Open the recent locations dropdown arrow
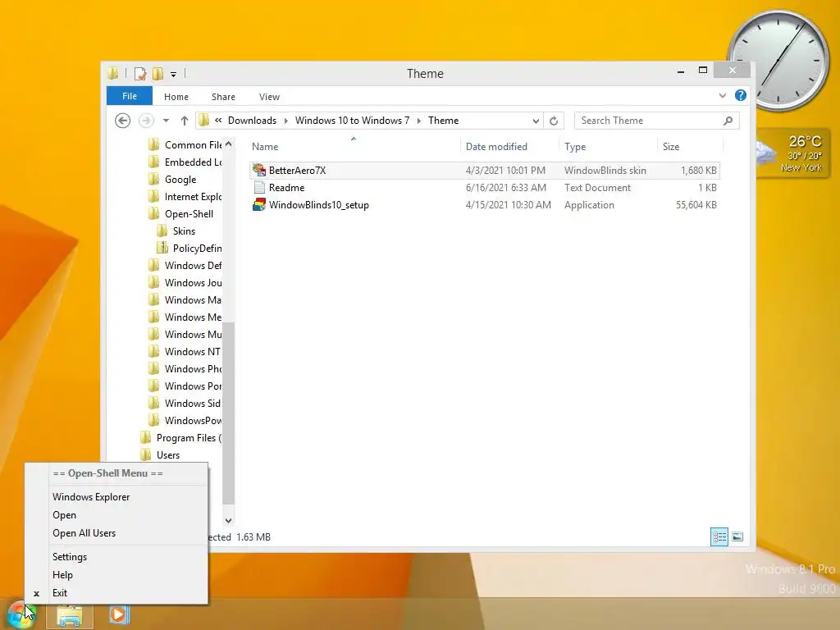The height and width of the screenshot is (630, 840). click(166, 121)
